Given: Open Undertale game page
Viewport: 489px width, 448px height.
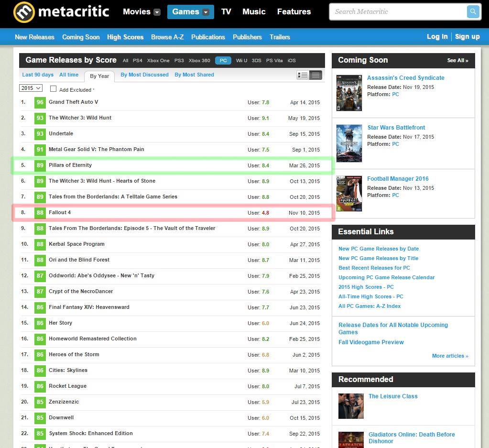Looking at the screenshot, I should coord(61,133).
